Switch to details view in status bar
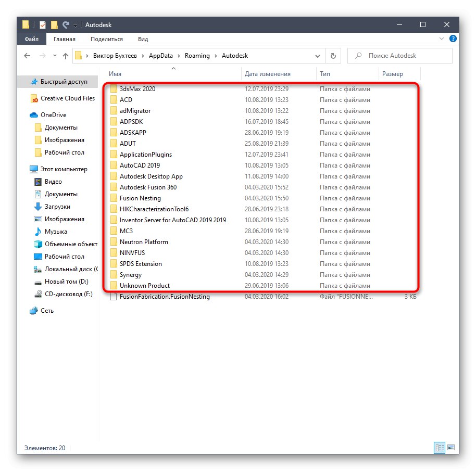The width and height of the screenshot is (476, 471). click(x=440, y=448)
